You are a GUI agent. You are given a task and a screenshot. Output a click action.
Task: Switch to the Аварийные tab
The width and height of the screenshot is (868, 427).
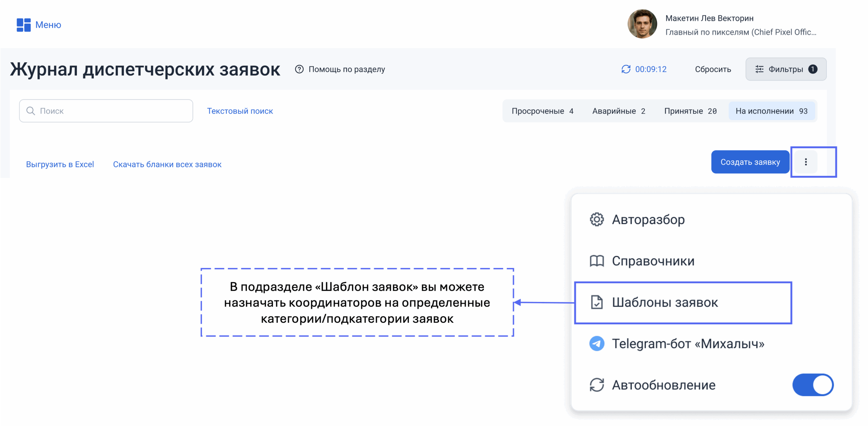618,111
